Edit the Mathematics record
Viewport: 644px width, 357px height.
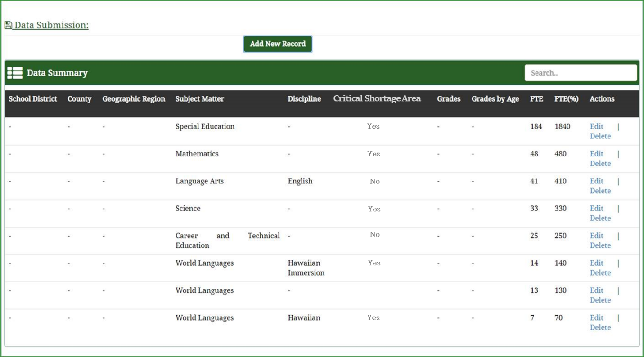pos(596,154)
